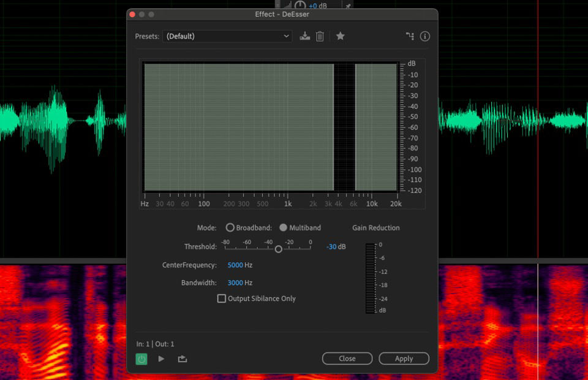The width and height of the screenshot is (588, 380).
Task: Add preset to favorites with star icon
Action: 340,36
